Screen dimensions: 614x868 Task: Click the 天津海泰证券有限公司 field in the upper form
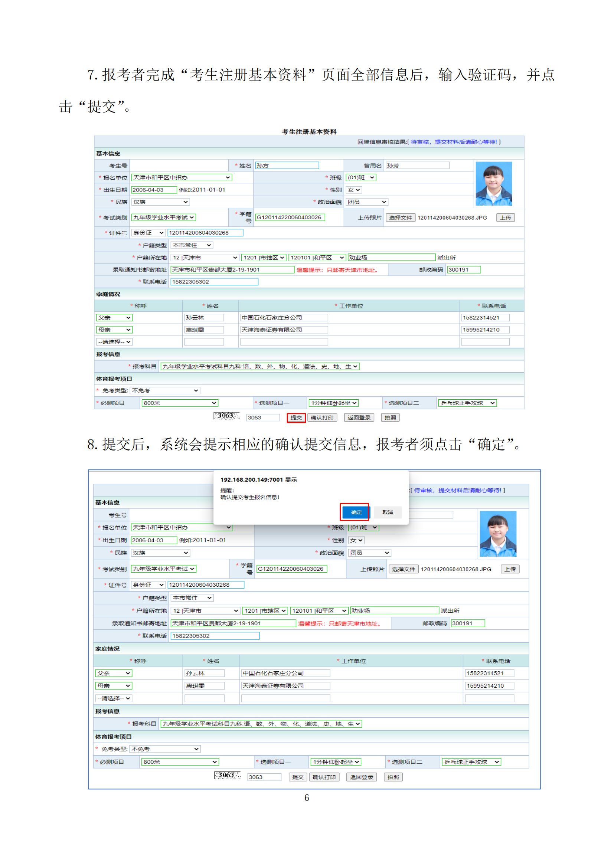pos(284,330)
